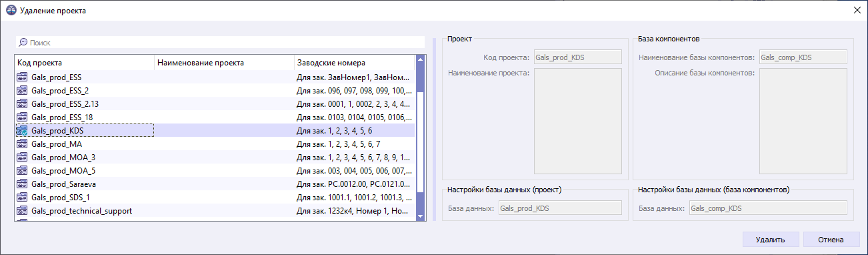This screenshot has height=255, width=868.
Task: Click the project icon next to Gals_prod_ESS
Action: [x=22, y=77]
